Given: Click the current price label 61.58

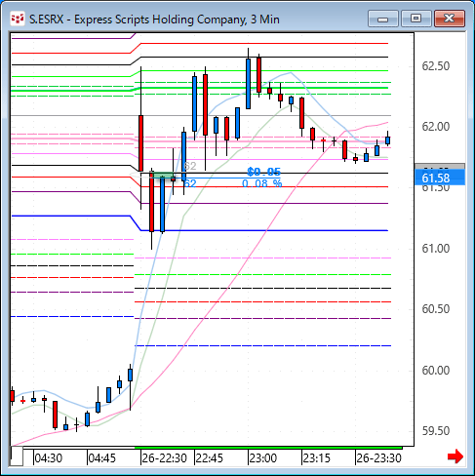Looking at the screenshot, I should 440,178.
